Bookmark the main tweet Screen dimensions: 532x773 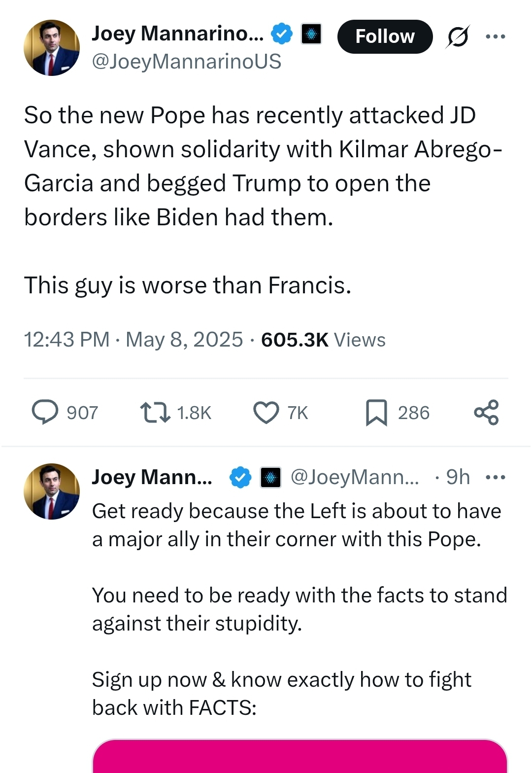(x=376, y=413)
